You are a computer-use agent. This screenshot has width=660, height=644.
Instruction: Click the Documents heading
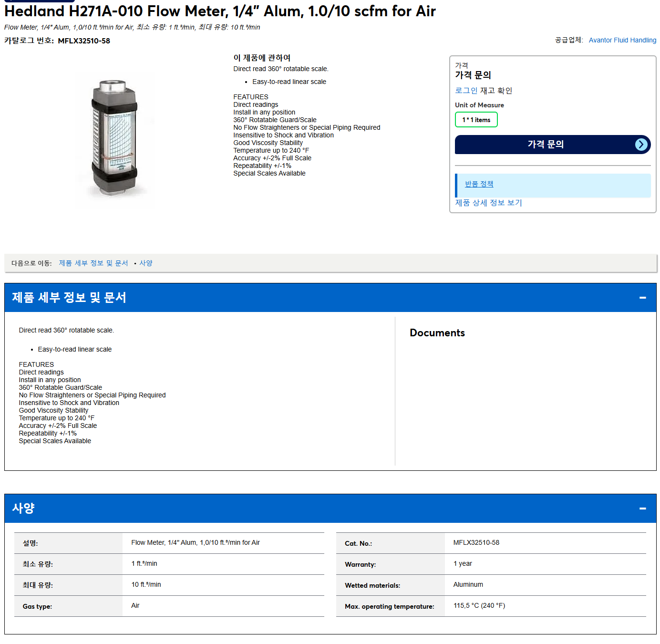[437, 333]
